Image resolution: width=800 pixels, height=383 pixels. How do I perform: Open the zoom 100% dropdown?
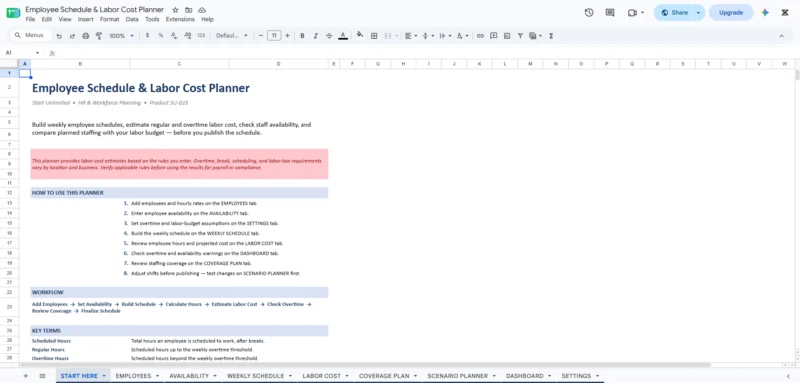[x=121, y=36]
